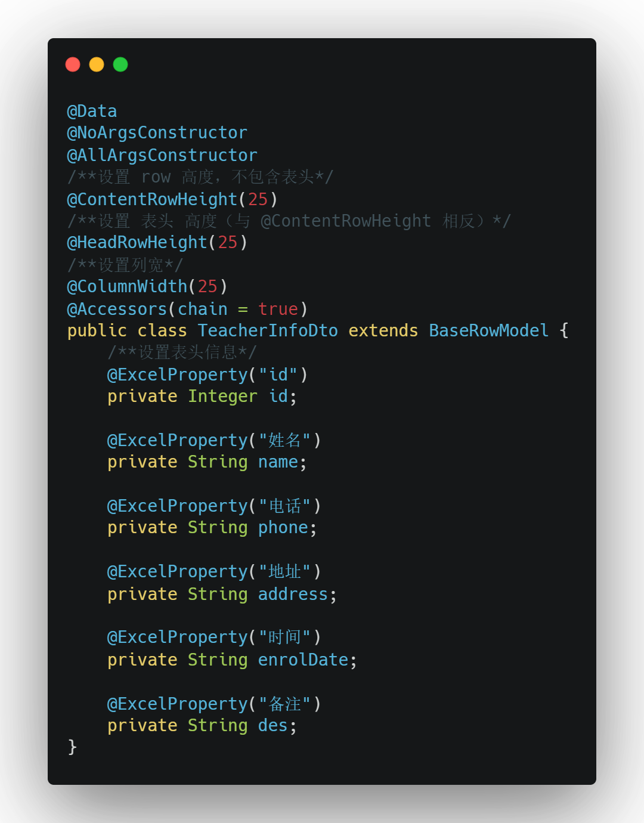Click the @ContentRowHeight annotation line
Viewport: 644px width, 823px height.
click(172, 199)
